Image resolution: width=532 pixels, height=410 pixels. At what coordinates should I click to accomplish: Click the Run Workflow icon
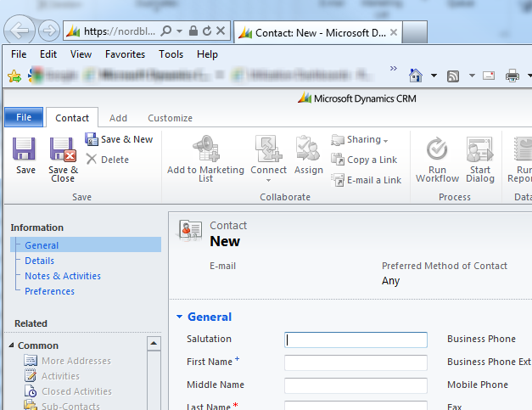click(437, 149)
